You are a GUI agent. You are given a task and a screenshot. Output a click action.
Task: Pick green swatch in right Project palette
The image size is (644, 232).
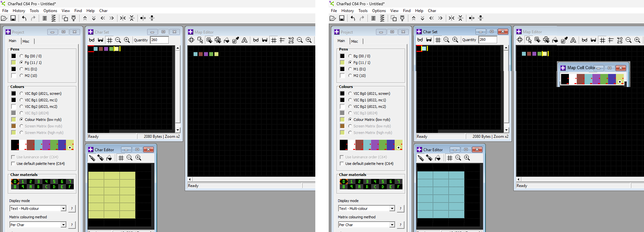[383, 145]
